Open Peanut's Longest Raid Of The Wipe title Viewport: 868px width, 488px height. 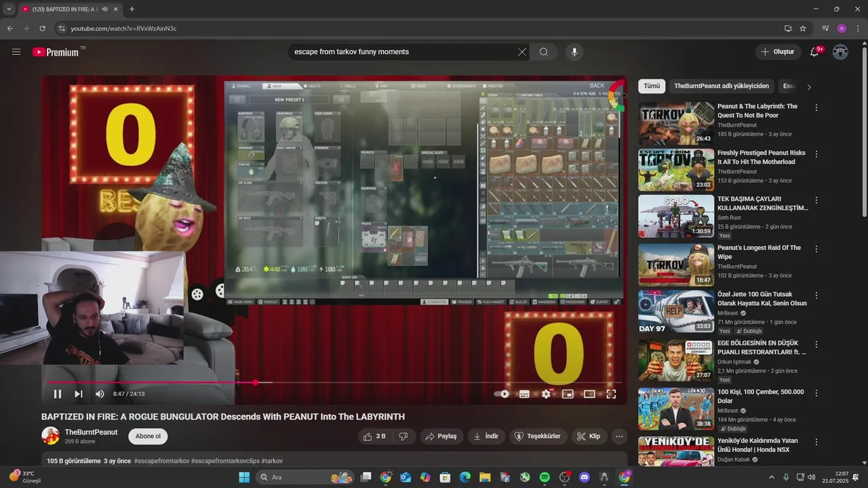(x=759, y=252)
